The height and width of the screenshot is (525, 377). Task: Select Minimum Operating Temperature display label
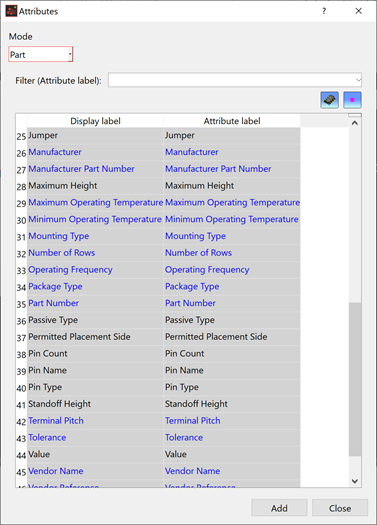point(95,219)
